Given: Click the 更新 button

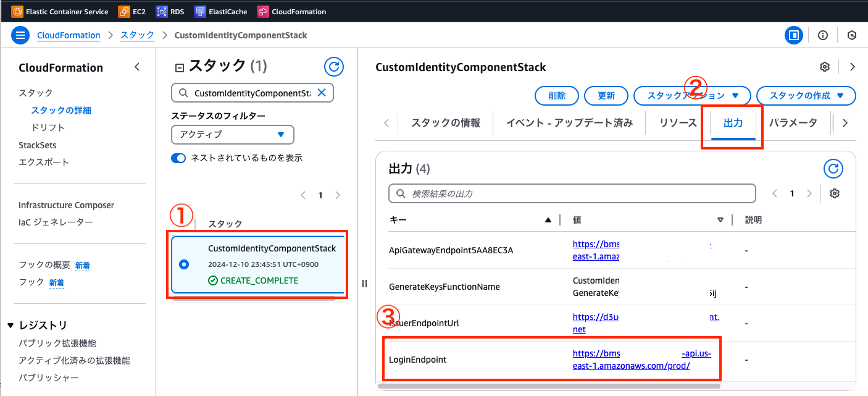Looking at the screenshot, I should coord(606,96).
